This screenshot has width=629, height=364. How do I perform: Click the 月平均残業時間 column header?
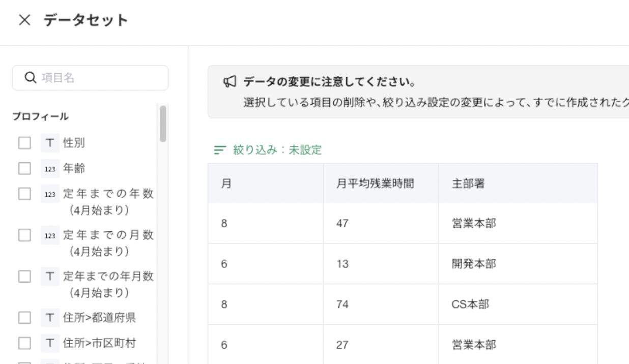(374, 184)
